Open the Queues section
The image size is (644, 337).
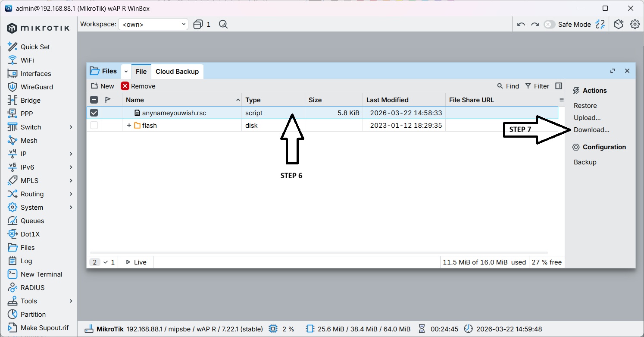(x=32, y=220)
